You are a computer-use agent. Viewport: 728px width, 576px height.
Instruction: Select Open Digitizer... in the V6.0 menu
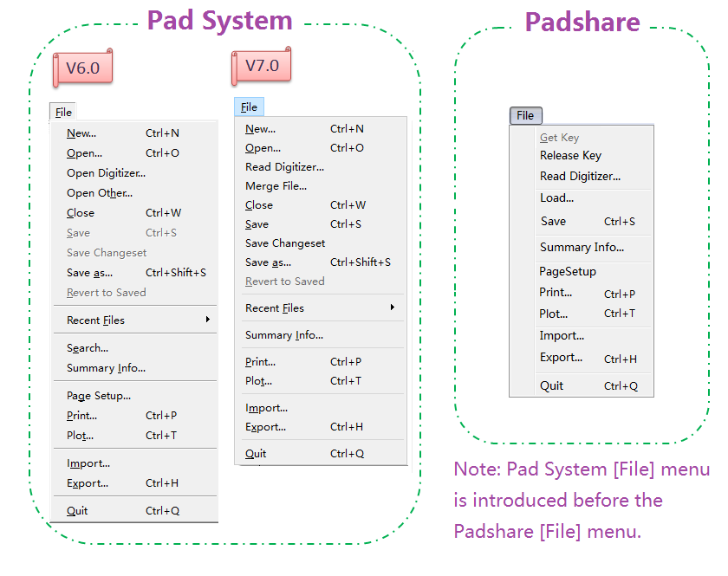106,173
